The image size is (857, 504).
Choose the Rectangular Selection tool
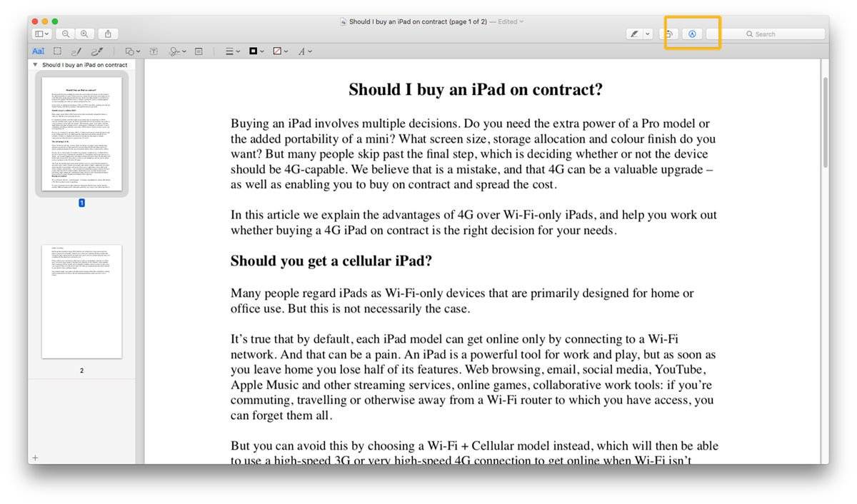pyautogui.click(x=57, y=51)
